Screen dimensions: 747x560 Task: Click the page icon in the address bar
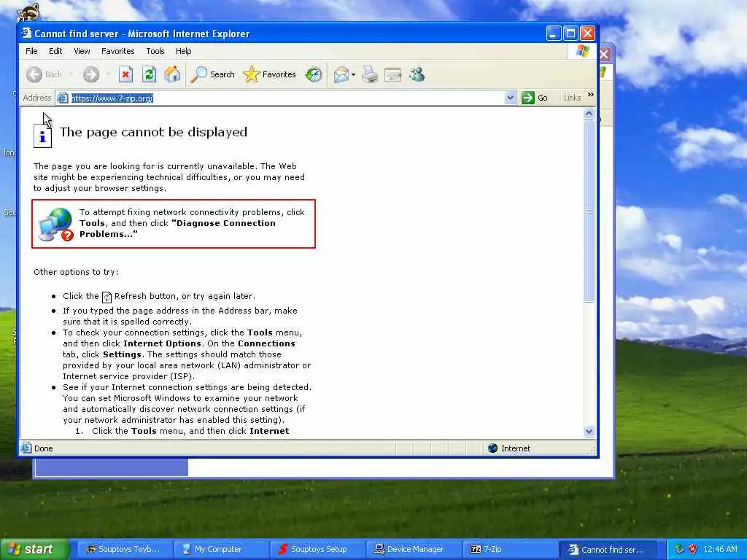(x=63, y=98)
